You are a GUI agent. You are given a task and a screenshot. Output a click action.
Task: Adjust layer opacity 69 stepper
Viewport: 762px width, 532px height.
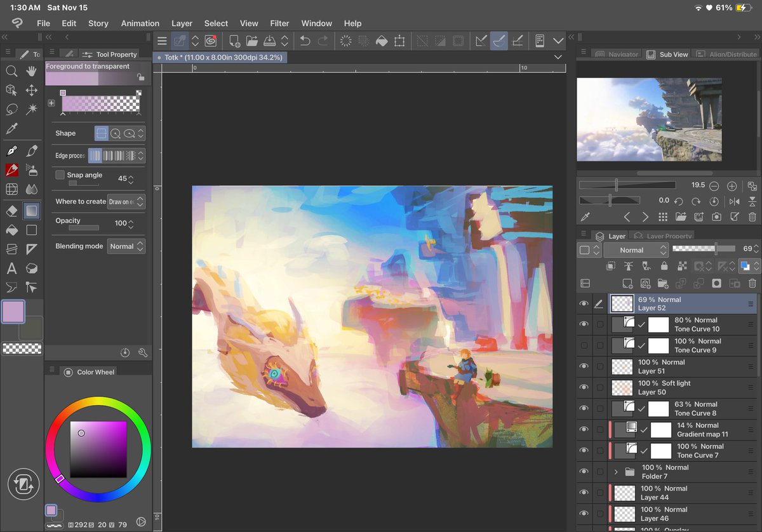coord(756,249)
